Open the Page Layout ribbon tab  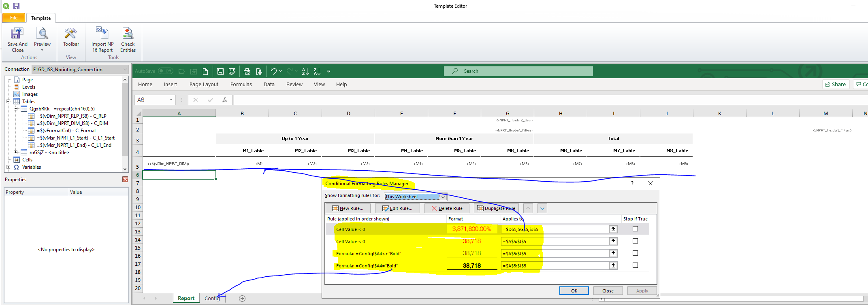204,85
